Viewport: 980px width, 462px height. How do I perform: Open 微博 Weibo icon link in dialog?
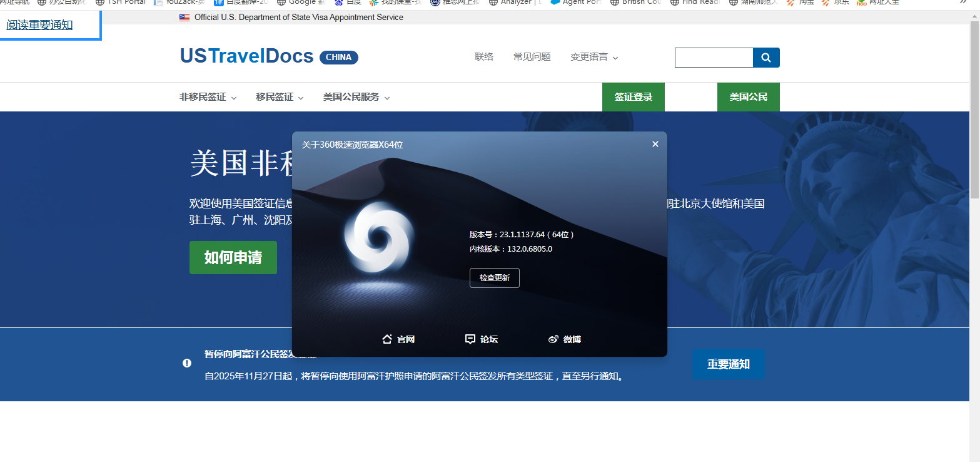click(x=565, y=339)
